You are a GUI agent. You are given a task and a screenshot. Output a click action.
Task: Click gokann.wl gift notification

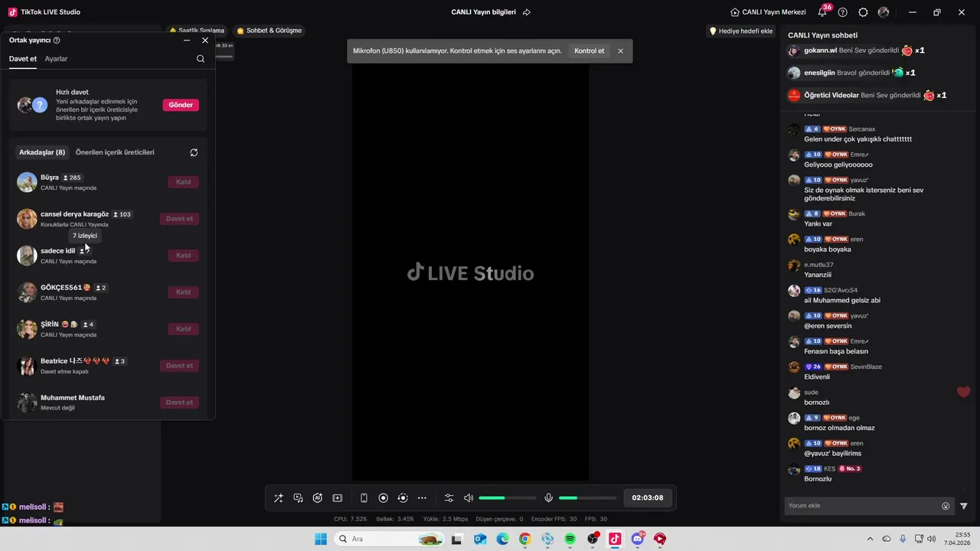click(856, 51)
